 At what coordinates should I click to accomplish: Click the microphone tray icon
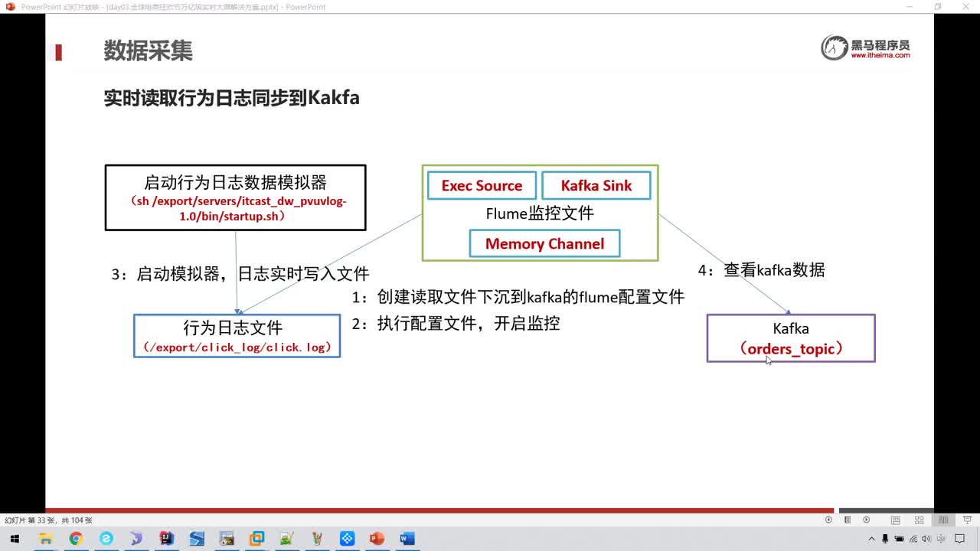(x=885, y=539)
